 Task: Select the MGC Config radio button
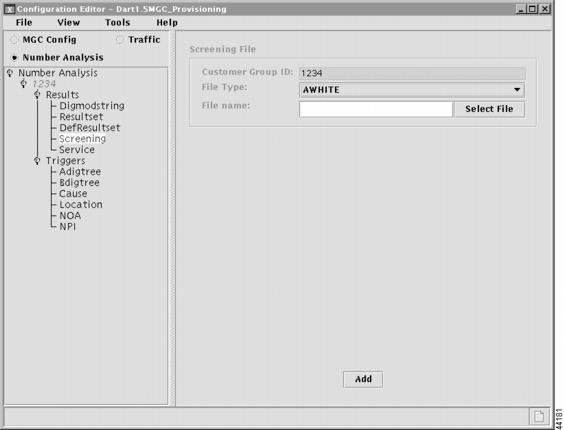(x=14, y=40)
